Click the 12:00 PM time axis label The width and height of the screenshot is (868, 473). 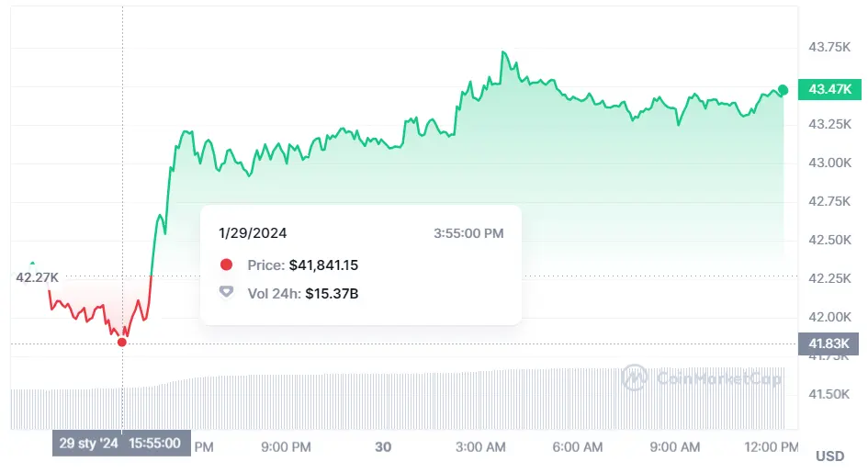(x=772, y=446)
